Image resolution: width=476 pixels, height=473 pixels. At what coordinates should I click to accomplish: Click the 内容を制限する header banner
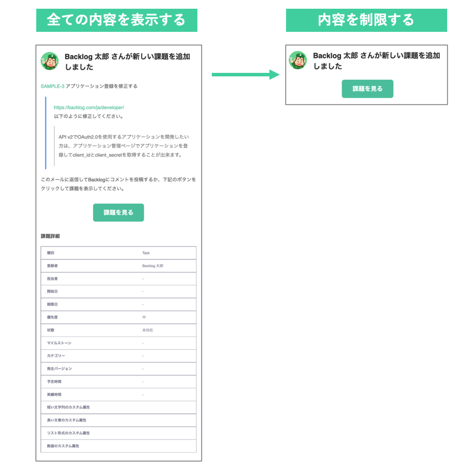[366, 20]
